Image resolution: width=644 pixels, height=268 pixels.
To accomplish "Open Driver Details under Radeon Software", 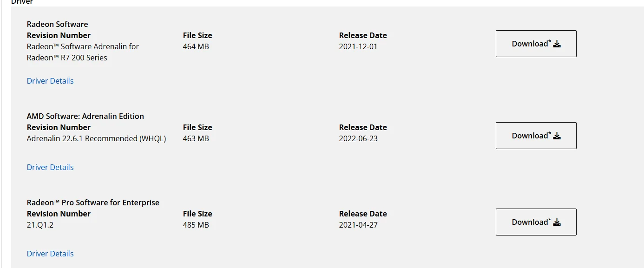I will pos(50,81).
